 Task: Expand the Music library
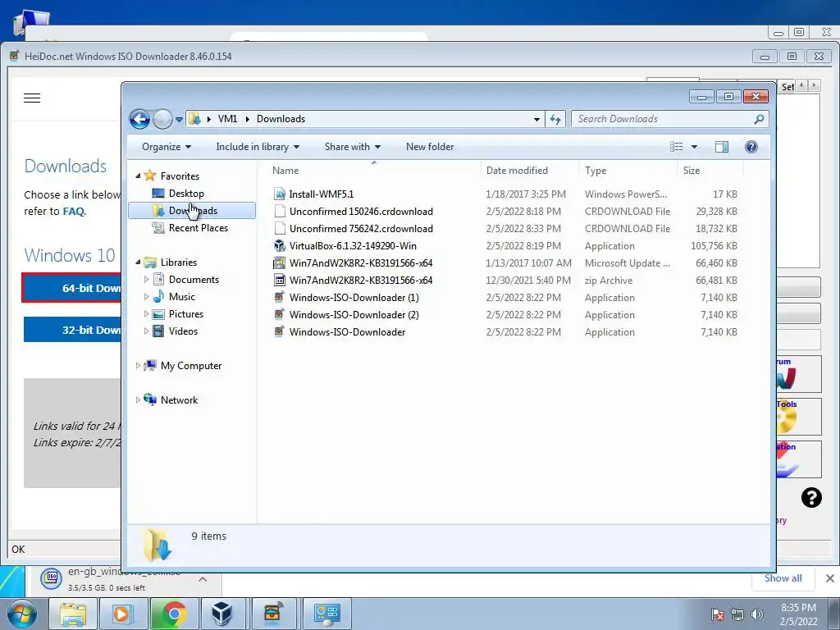146,297
